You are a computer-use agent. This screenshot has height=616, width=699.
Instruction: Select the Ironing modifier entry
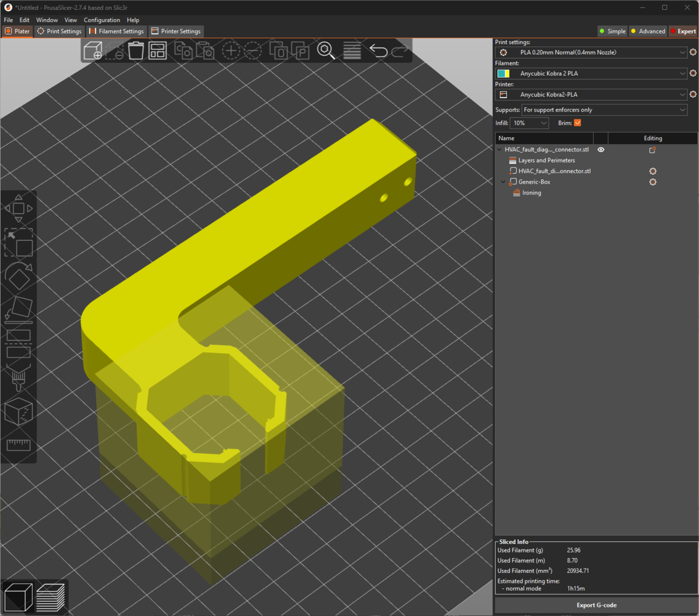click(531, 193)
